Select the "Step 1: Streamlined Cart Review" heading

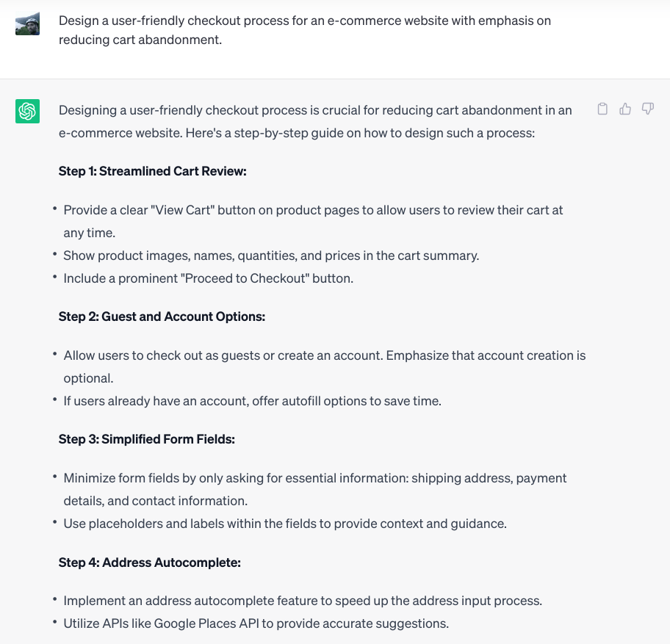[154, 170]
